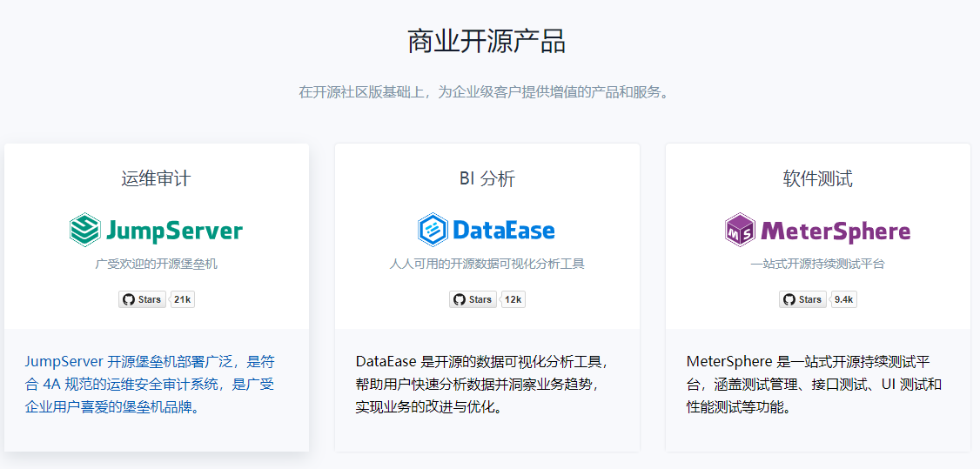Open the JumpServer wordmark text
Viewport: 980px width, 469px height.
[174, 231]
